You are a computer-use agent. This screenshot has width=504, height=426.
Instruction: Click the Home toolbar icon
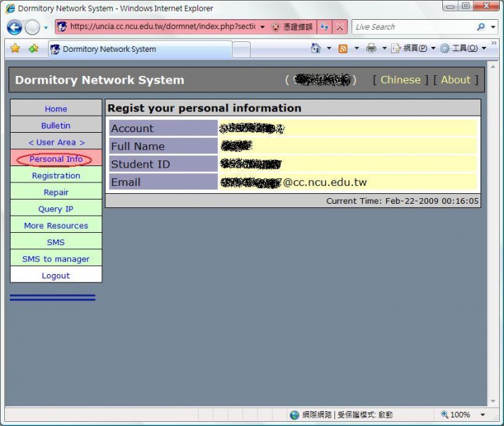tap(316, 48)
